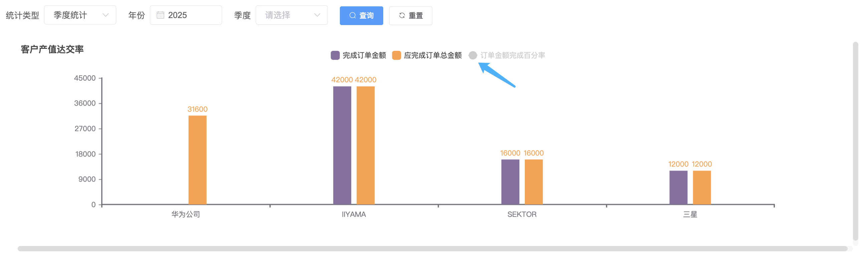Open the 统计类型 dropdown showing 季度统计
868x256 pixels.
80,15
